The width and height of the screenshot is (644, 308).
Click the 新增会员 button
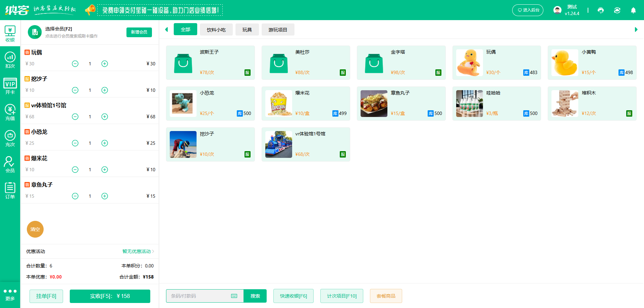coord(139,32)
